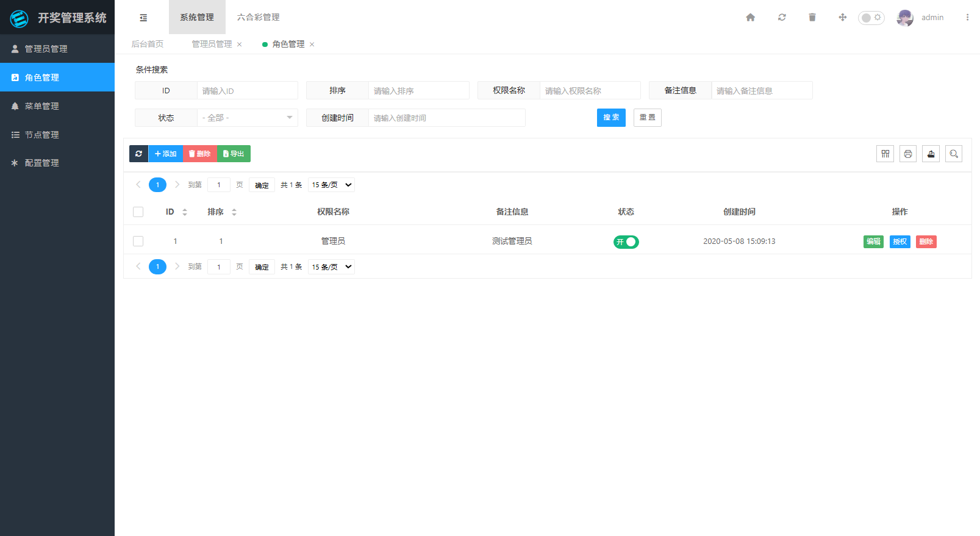Collapse the sidebar with the menu fold icon
The image size is (980, 536).
click(143, 18)
